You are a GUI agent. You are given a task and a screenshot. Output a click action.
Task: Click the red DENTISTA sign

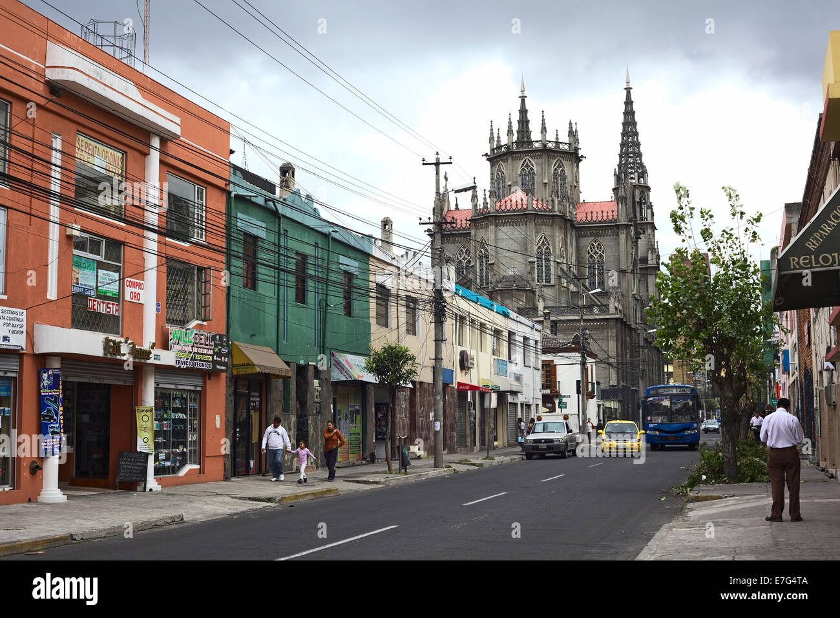click(x=103, y=308)
